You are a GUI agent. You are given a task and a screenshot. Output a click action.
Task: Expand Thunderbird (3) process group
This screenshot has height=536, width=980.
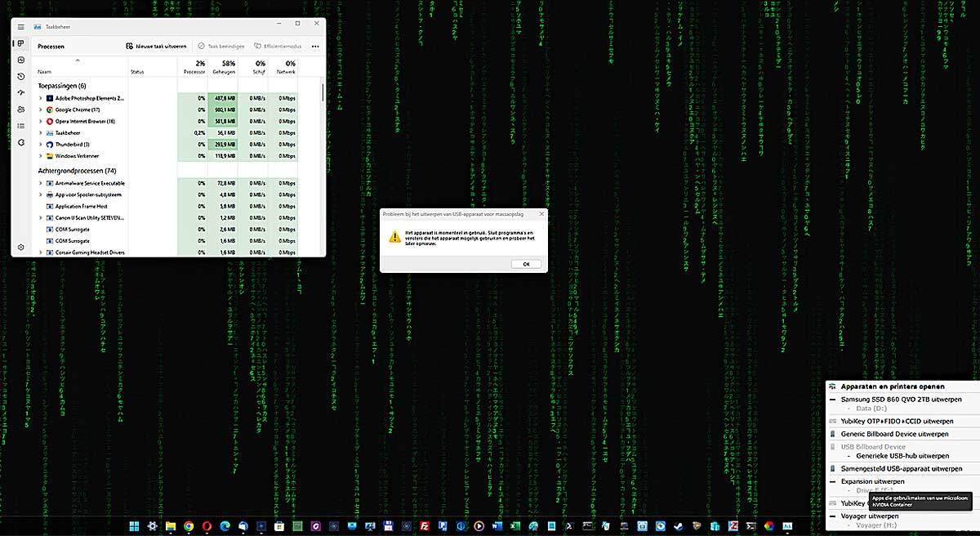click(x=41, y=144)
